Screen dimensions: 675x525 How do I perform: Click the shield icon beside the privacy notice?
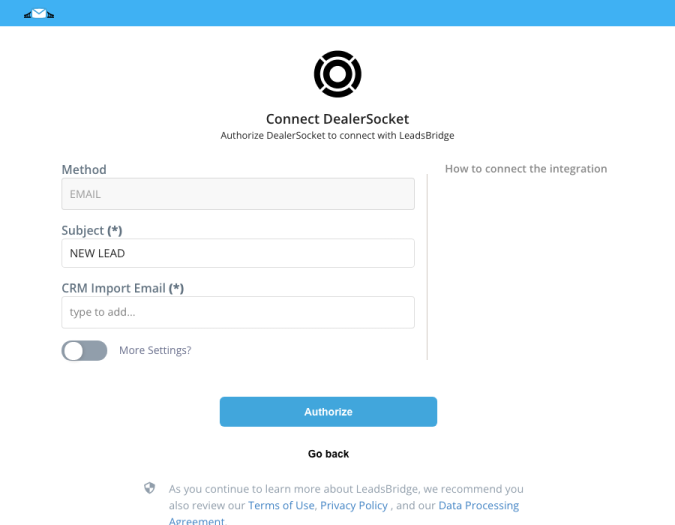[149, 488]
